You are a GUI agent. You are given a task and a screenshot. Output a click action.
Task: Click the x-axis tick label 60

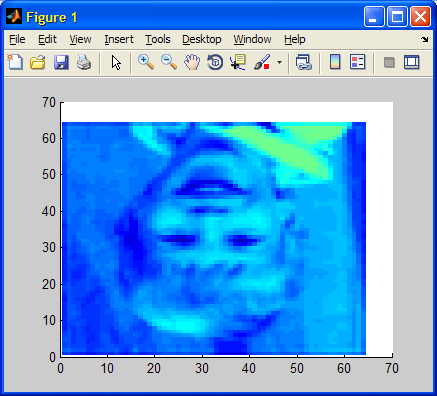coord(344,369)
